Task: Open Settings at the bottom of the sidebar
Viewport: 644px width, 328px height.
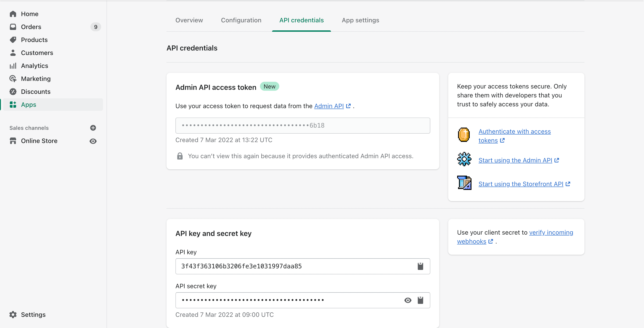Action: (x=33, y=315)
